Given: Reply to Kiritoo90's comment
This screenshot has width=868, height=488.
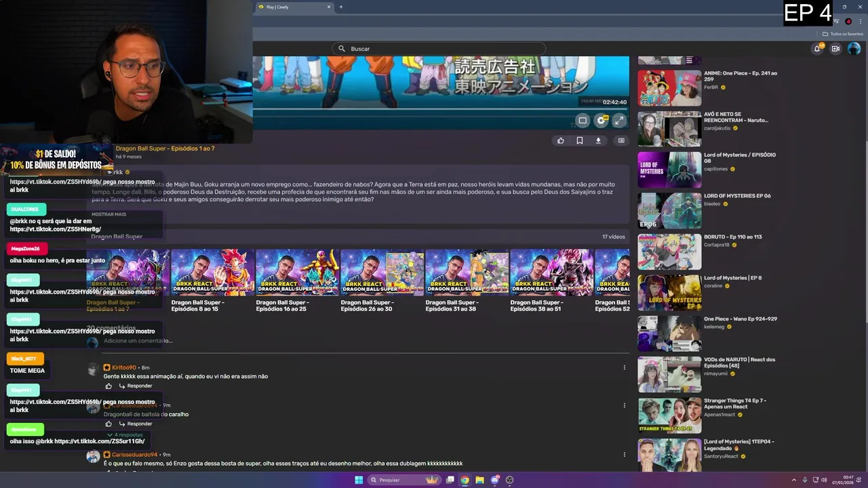Looking at the screenshot, I should point(136,386).
